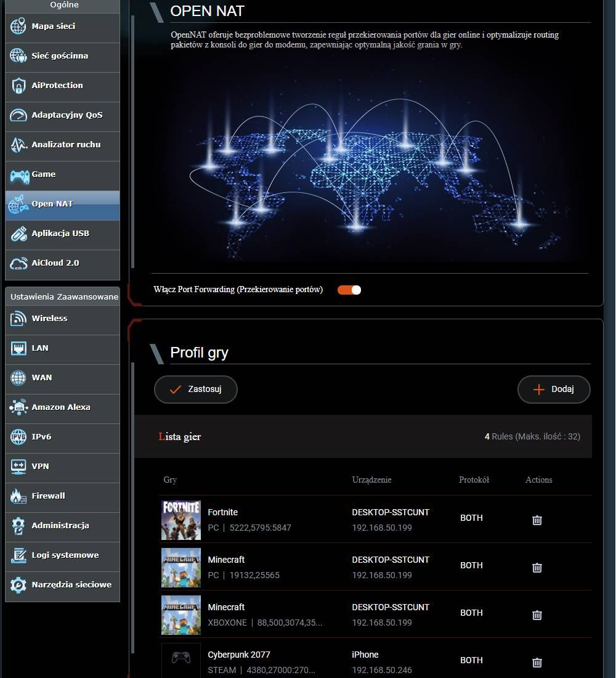Click XBOXONE ports text 88,500,3074,35...
Image resolution: width=616 pixels, height=678 pixels.
290,623
